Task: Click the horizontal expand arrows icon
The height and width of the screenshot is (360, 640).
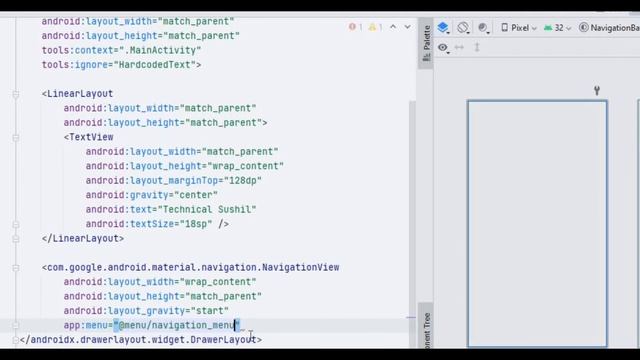Action: (x=459, y=47)
